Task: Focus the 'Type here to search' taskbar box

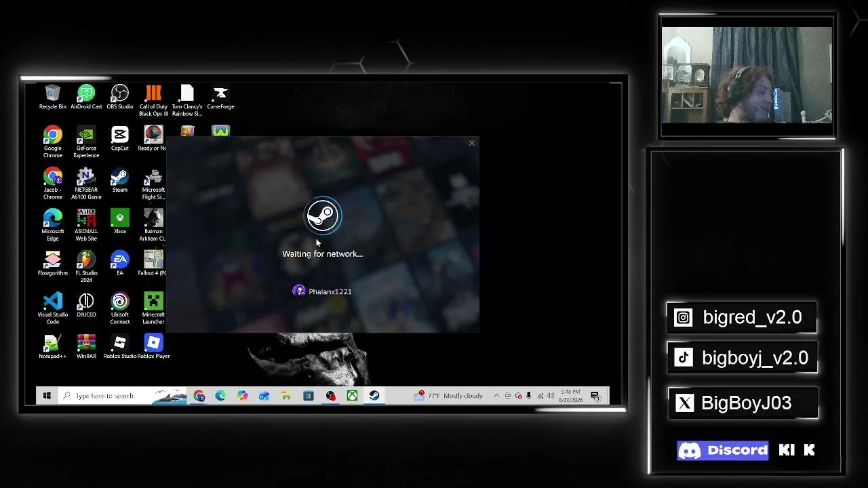Action: coord(123,396)
